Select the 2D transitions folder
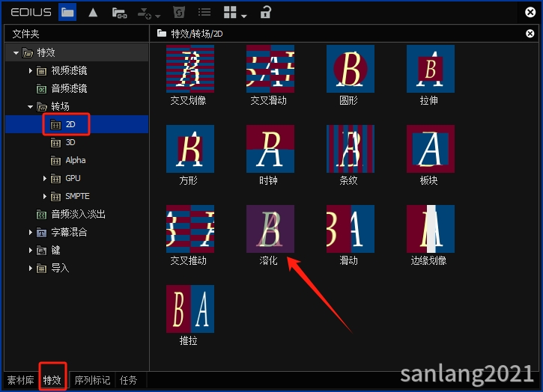This screenshot has width=543, height=392. (x=76, y=124)
